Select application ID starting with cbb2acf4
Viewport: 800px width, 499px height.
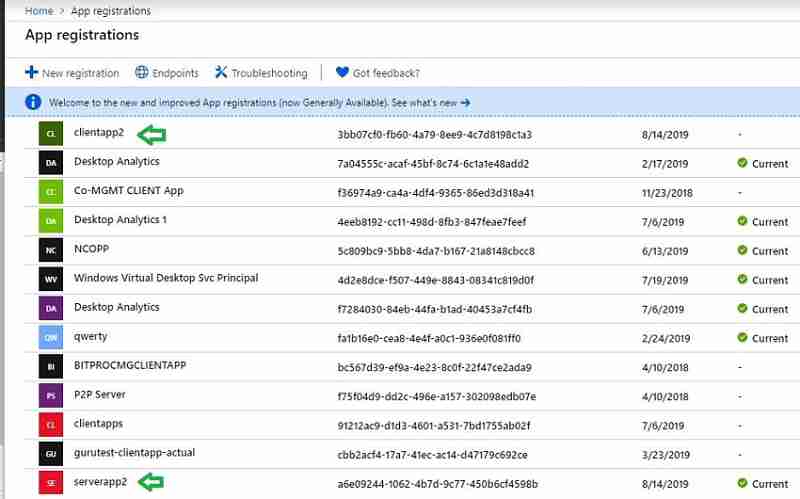[433, 455]
